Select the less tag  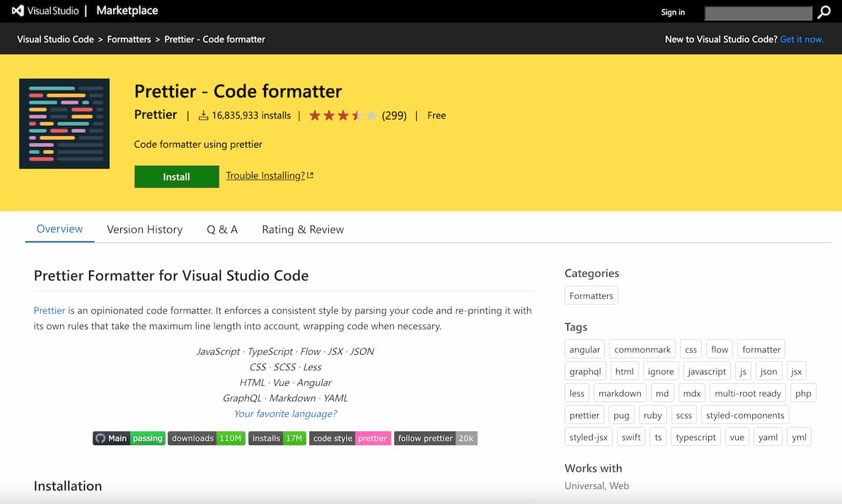(x=577, y=394)
